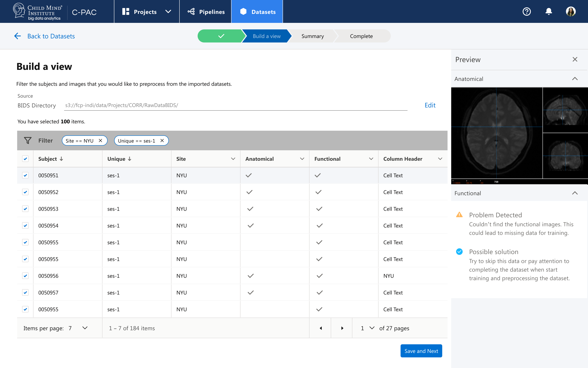Open items per page dropdown
The width and height of the screenshot is (588, 368).
coord(85,328)
